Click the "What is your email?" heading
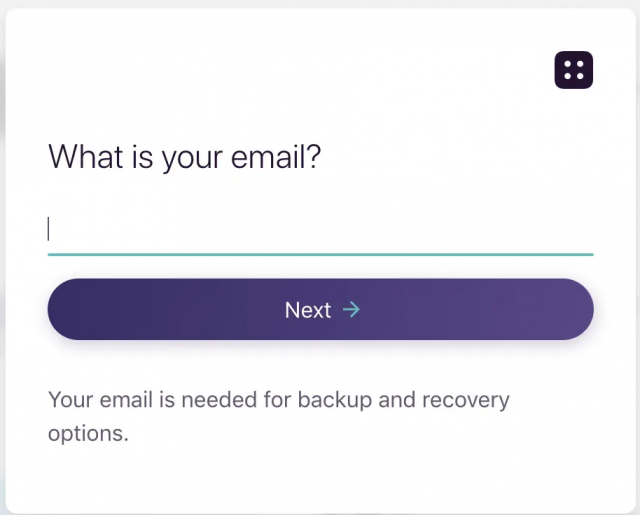This screenshot has height=515, width=640. click(185, 157)
